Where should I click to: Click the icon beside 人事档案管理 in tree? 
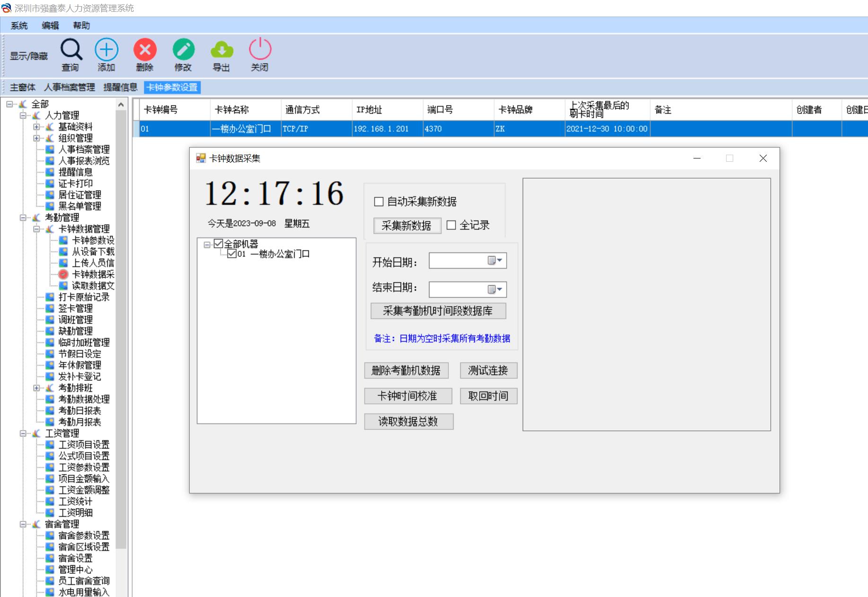coord(50,149)
